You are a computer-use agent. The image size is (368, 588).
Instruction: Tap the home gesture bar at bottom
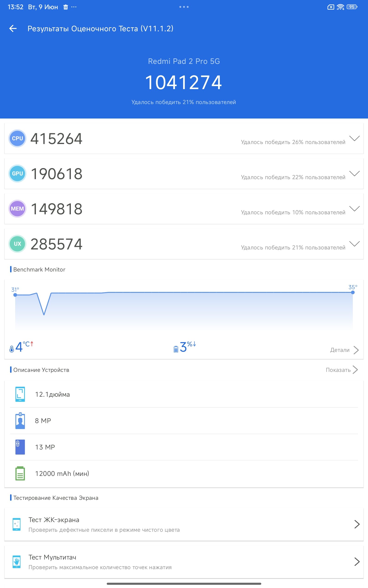click(184, 584)
